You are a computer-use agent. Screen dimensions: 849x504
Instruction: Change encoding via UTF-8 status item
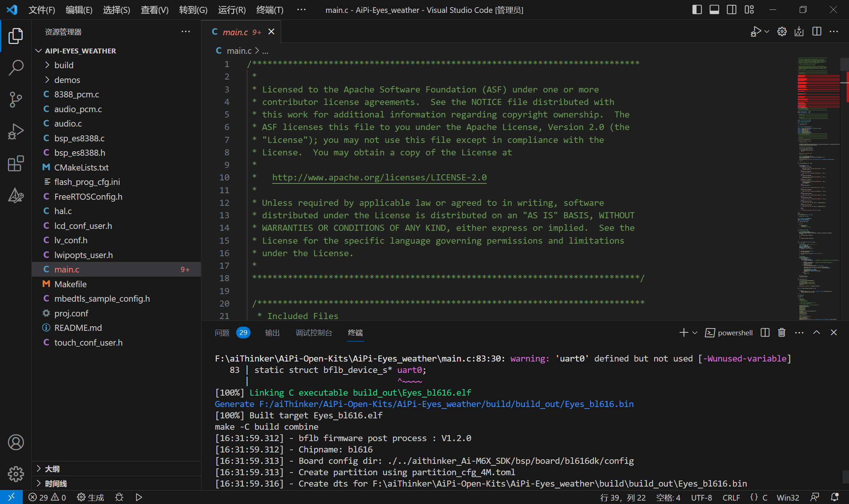click(702, 497)
